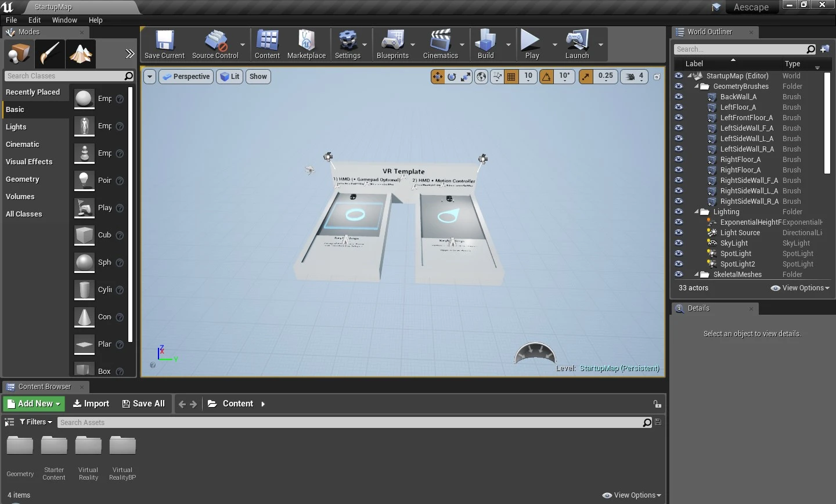Click the Empty Actor sphere icon
This screenshot has width=836, height=504.
click(84, 99)
